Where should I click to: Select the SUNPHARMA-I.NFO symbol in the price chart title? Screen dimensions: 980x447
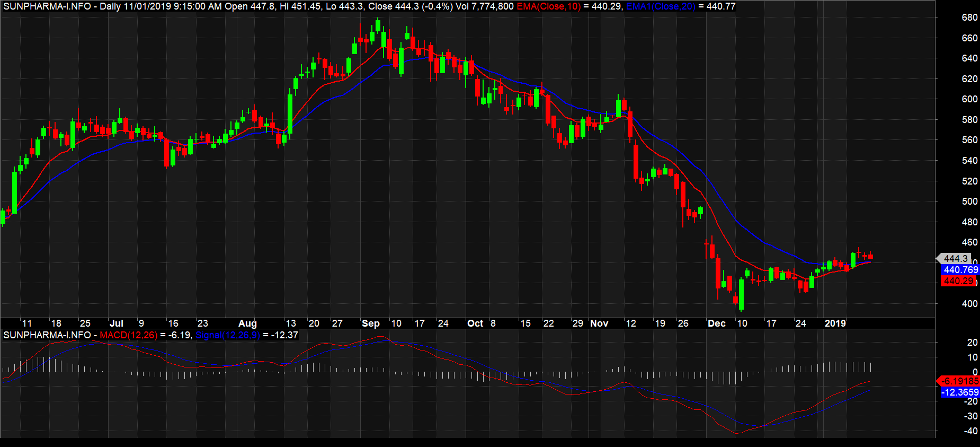(x=47, y=6)
